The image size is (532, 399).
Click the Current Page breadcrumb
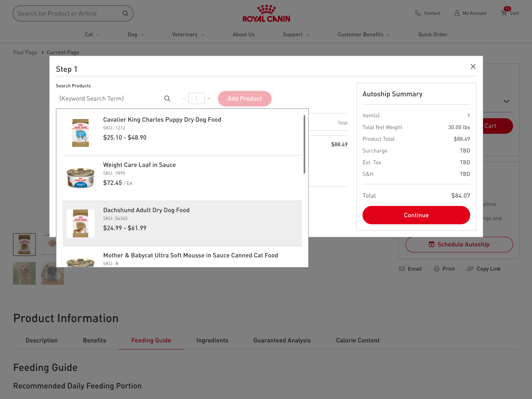pos(63,52)
